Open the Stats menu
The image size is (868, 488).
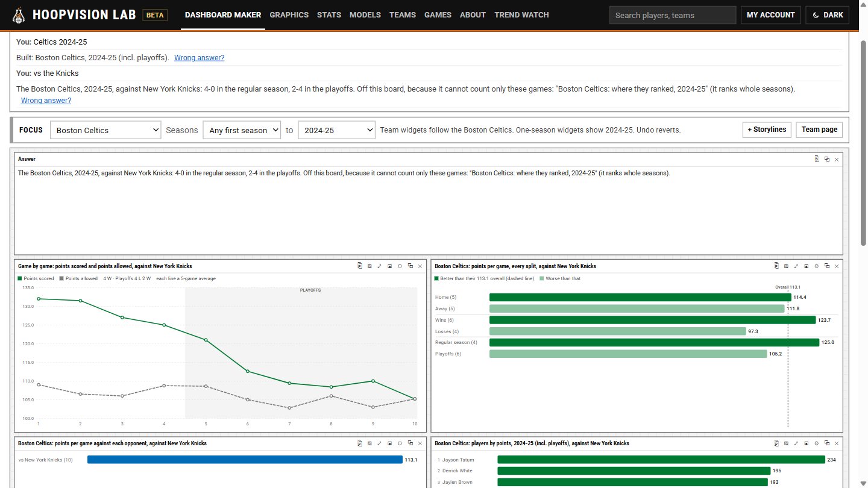point(329,15)
